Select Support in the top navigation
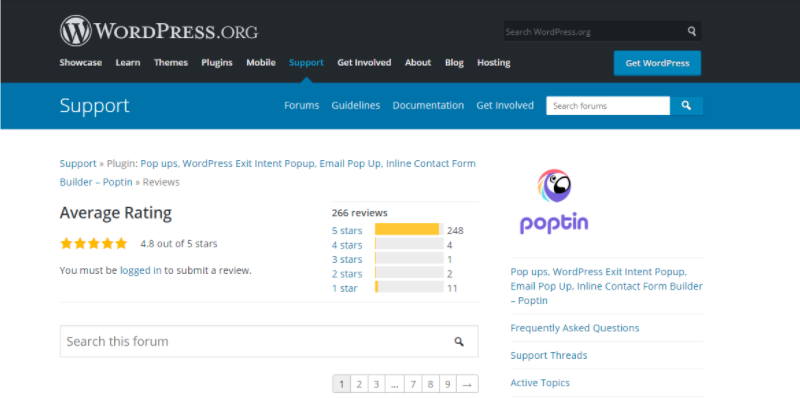 click(x=306, y=63)
